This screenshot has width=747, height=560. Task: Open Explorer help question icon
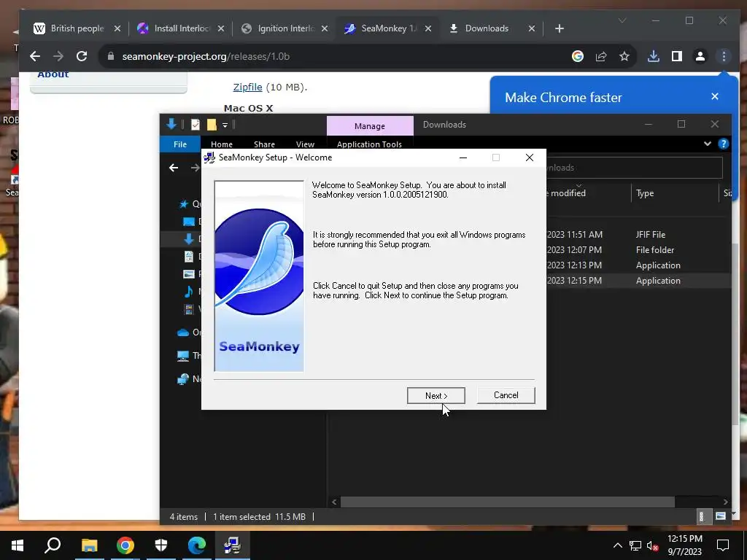pyautogui.click(x=723, y=144)
